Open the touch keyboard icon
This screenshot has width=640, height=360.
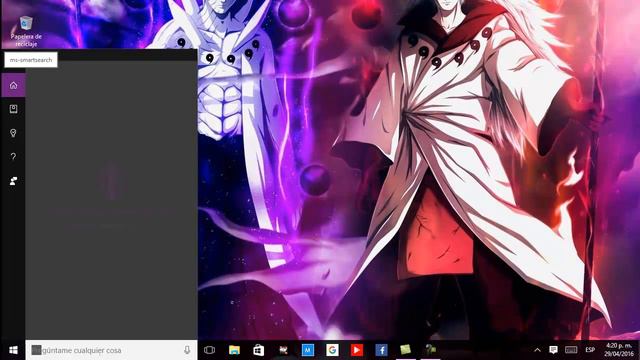tap(571, 350)
